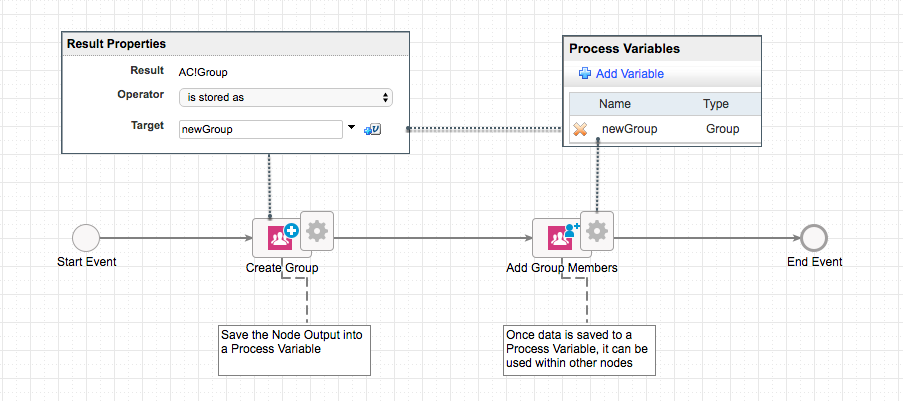Open the Operator 'is stored as' dropdown
Image resolution: width=903 pixels, height=402 pixels.
pos(285,97)
